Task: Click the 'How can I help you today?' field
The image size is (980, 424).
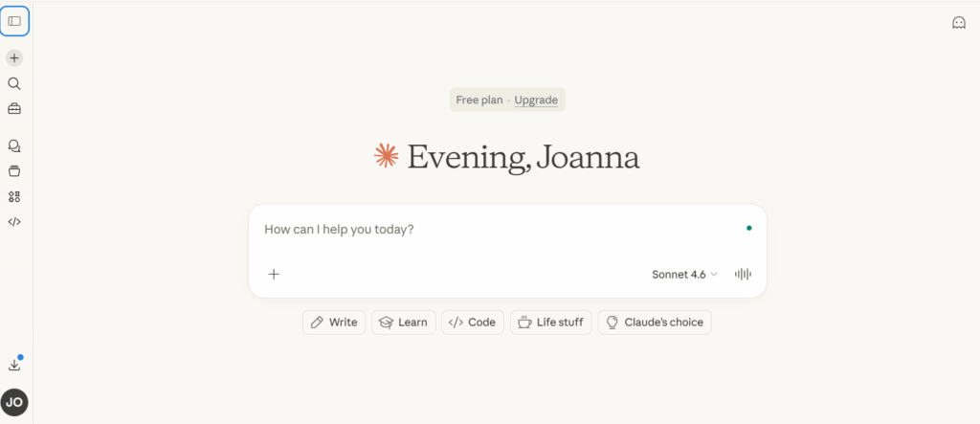Action: click(x=498, y=230)
